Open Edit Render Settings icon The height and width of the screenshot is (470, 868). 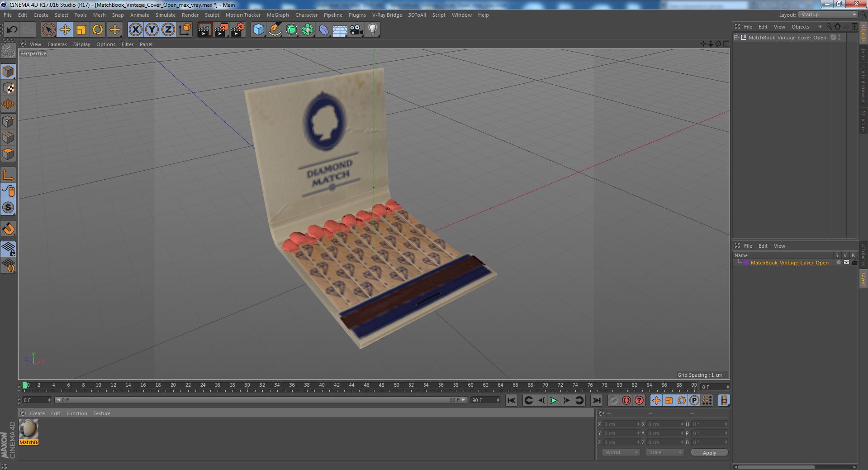(238, 30)
